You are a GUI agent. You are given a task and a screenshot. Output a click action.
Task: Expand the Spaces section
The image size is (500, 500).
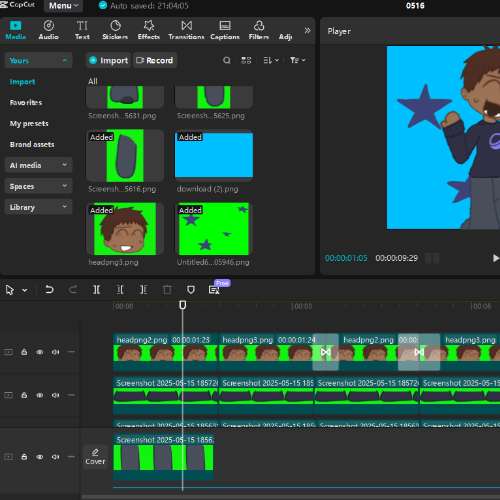tap(38, 186)
